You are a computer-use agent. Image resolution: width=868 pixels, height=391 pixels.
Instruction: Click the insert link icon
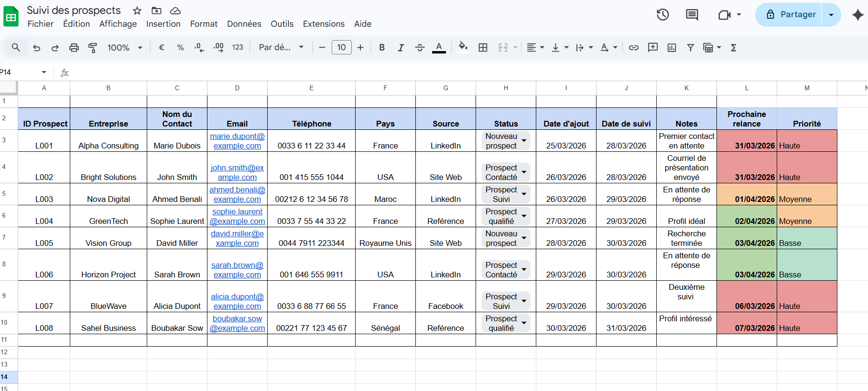click(633, 48)
